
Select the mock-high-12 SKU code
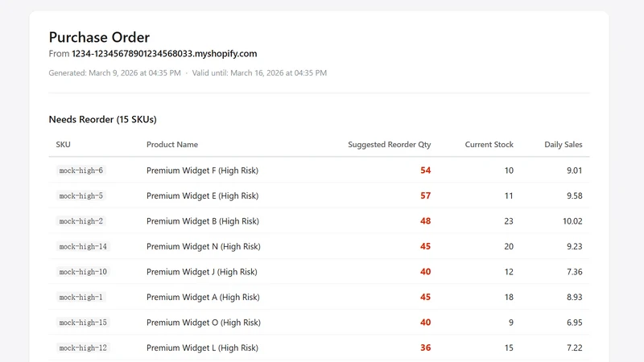[x=83, y=348]
